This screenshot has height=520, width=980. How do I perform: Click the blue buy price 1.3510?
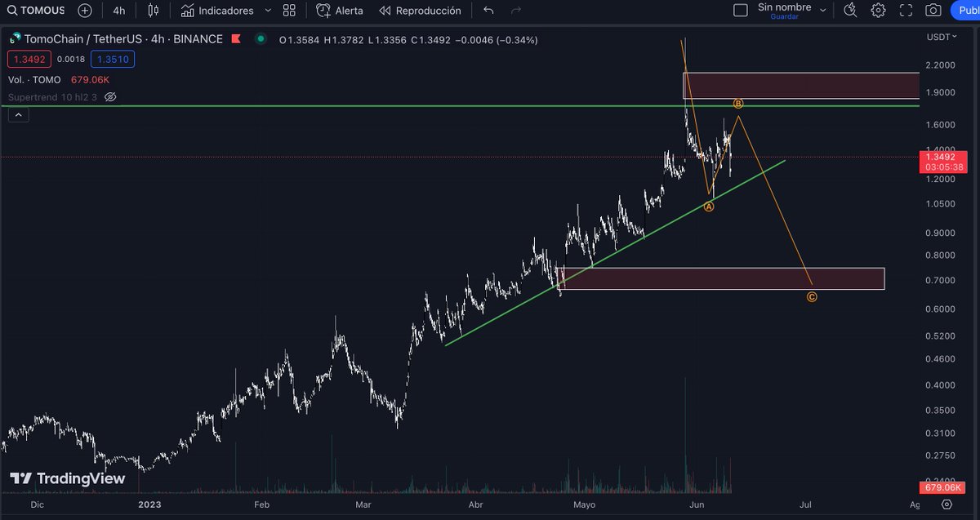(x=113, y=59)
